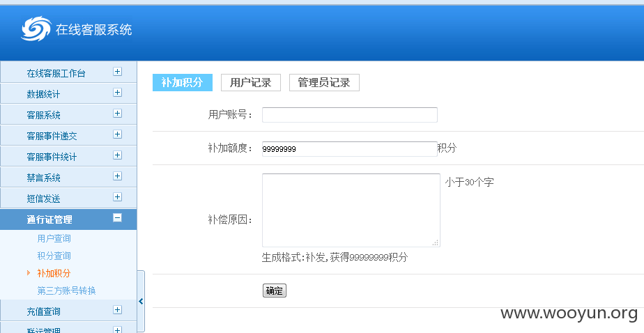Select the 通行证管理 sidebar header
Screen dimensions: 644x333
(68, 219)
